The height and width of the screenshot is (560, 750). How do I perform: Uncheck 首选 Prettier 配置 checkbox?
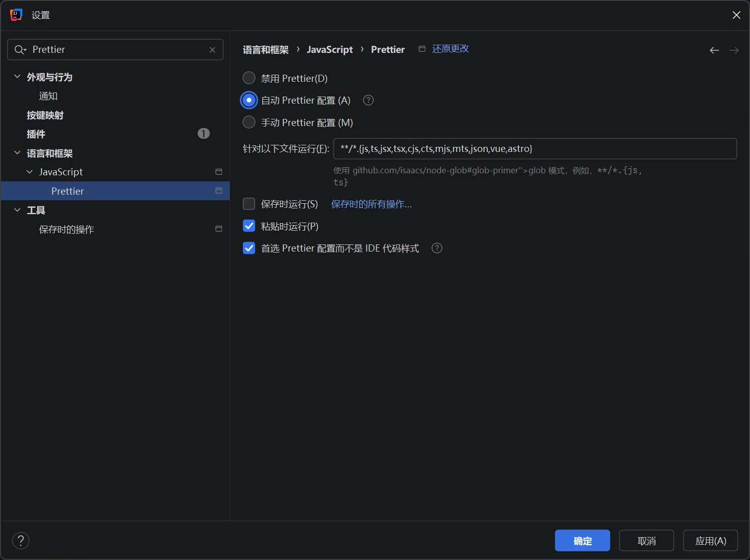click(249, 248)
